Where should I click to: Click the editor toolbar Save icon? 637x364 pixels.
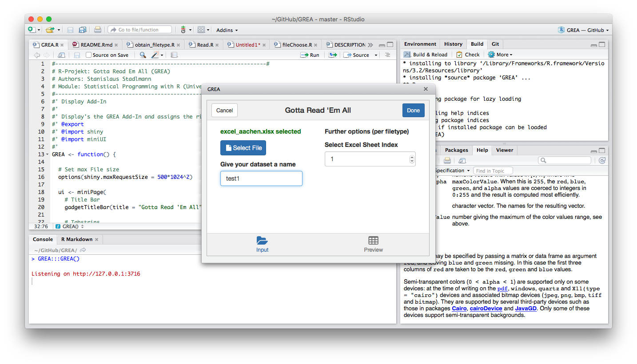click(77, 55)
